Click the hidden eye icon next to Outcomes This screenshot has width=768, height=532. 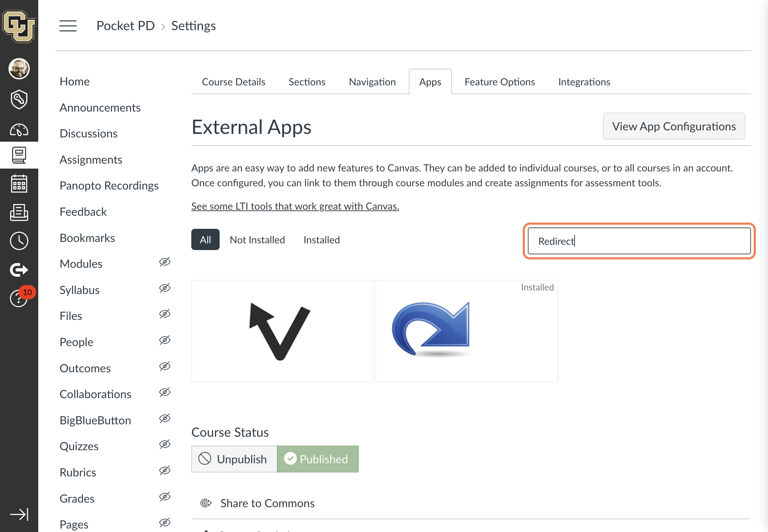pos(165,367)
